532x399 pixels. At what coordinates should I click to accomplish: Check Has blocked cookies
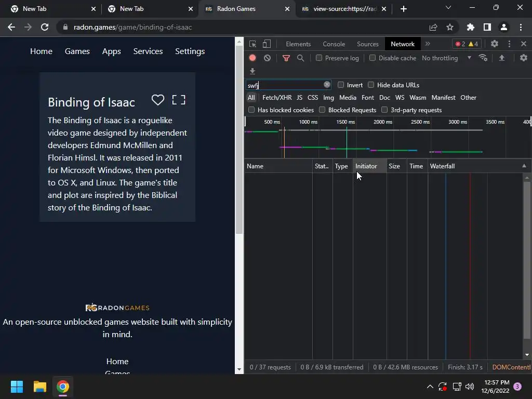point(251,110)
